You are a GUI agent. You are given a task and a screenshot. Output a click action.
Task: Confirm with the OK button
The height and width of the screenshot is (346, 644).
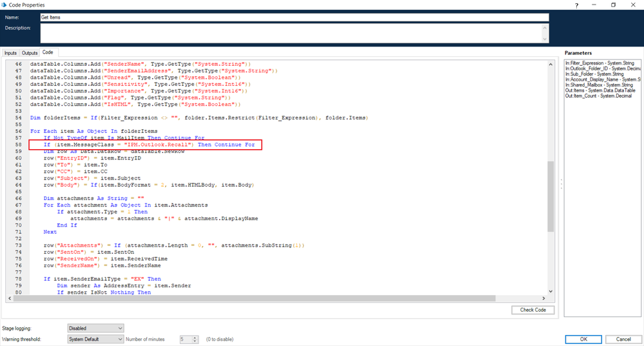583,339
